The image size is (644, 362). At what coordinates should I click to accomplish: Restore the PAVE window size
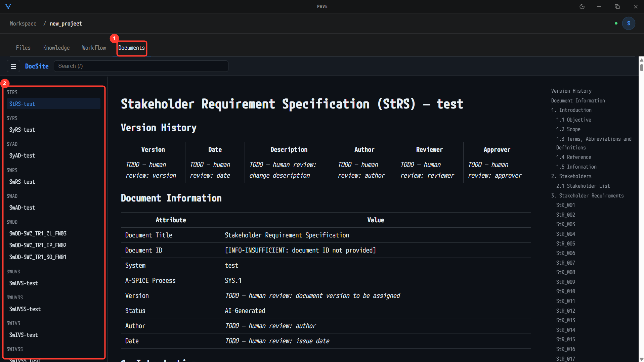click(617, 6)
